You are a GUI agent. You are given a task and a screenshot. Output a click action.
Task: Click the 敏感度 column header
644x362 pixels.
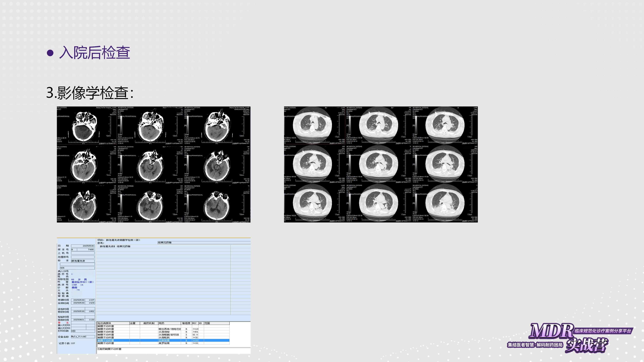[x=186, y=323]
